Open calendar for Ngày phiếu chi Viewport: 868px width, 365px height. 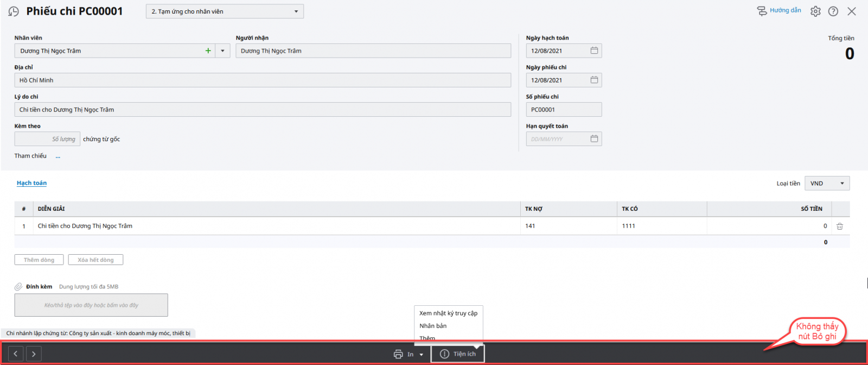(x=594, y=80)
